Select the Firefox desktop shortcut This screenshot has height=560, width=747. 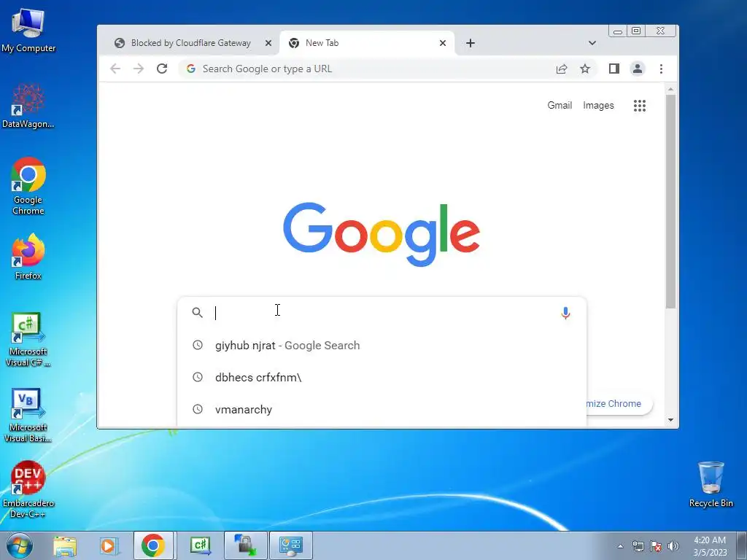point(28,256)
